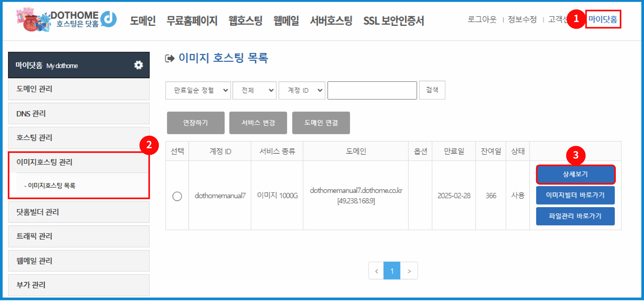This screenshot has height=301, width=644.
Task: Select the radio button for dothomemanual7 row
Action: pos(177,197)
